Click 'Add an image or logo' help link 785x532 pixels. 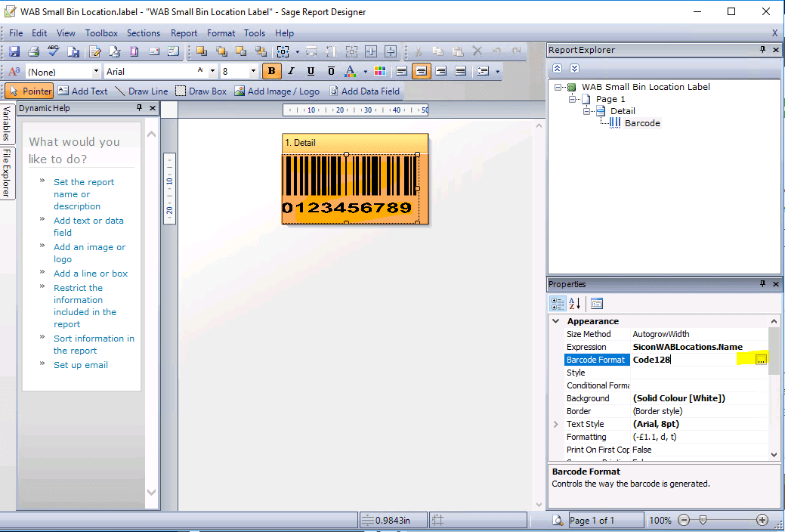[90, 253]
